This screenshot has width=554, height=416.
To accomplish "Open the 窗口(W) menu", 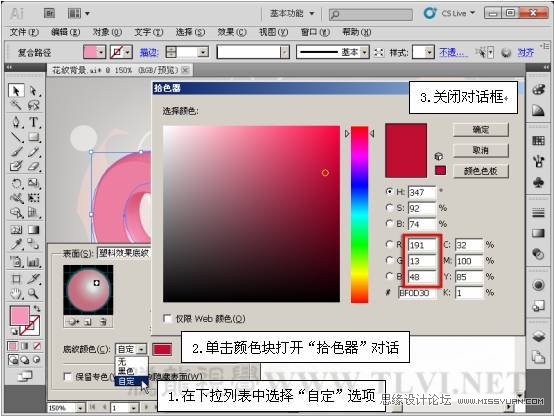I will coord(315,32).
